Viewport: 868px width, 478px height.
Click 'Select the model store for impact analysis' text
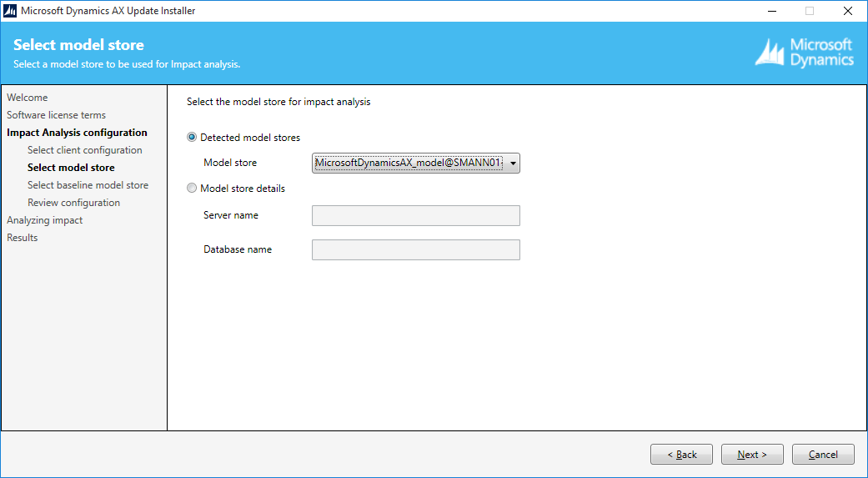278,102
